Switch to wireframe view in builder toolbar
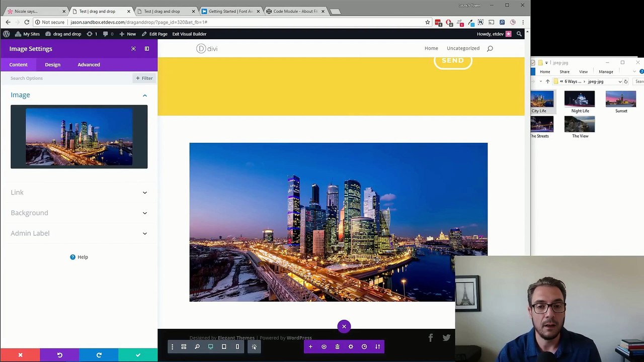Screen dimensions: 644x362 [184, 346]
